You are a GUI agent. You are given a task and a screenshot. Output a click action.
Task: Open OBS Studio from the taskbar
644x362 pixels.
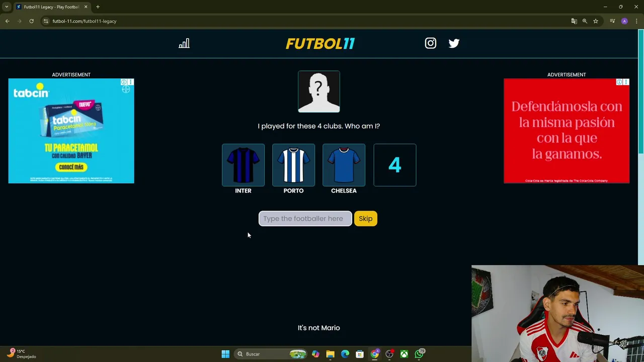[389, 354]
